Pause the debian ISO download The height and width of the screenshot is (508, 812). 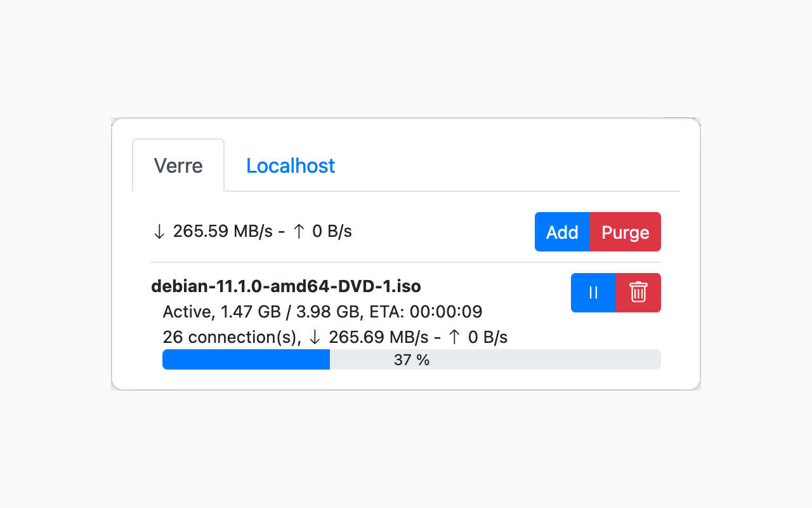click(x=593, y=293)
